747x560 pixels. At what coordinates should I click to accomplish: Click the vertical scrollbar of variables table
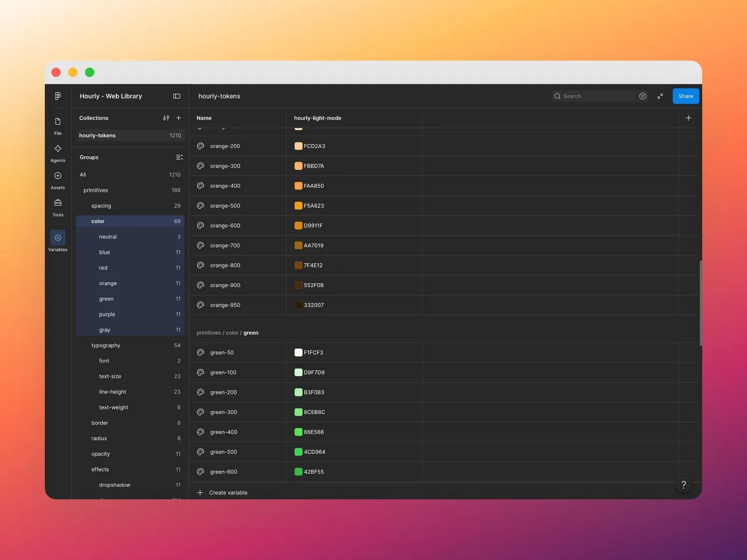700,303
